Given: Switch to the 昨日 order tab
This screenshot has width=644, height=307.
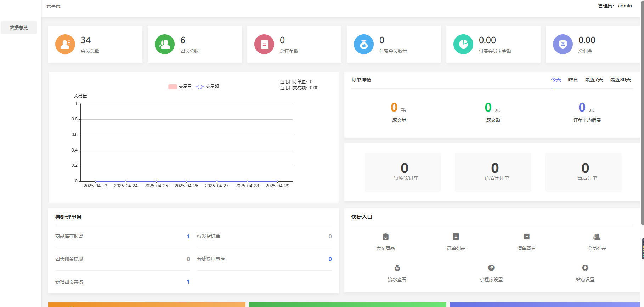Looking at the screenshot, I should coord(573,80).
